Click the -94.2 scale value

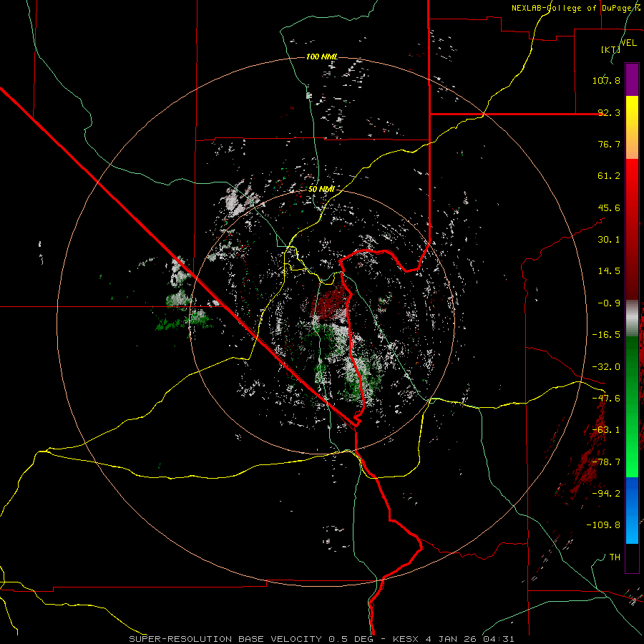coord(606,493)
